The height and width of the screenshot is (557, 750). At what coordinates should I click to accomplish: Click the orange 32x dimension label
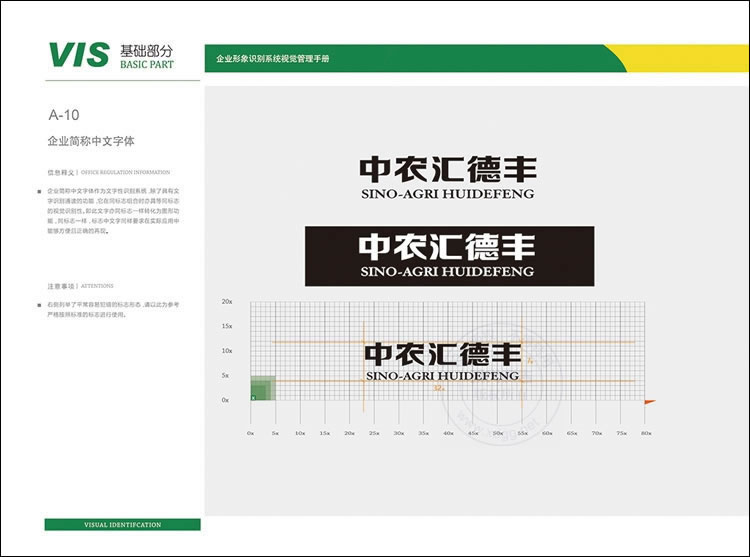pos(437,387)
